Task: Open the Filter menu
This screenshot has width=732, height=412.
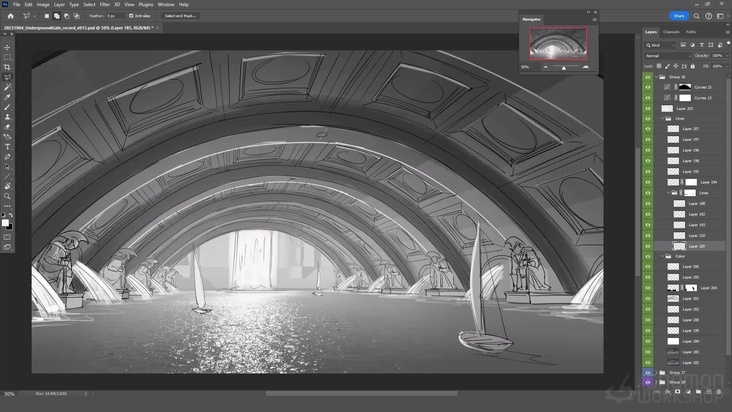Action: [x=105, y=5]
